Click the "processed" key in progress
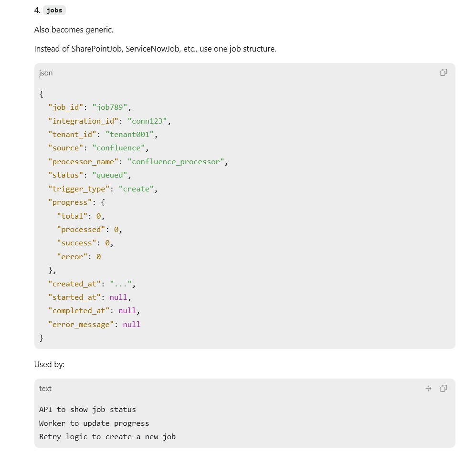The image size is (476, 454). point(81,230)
